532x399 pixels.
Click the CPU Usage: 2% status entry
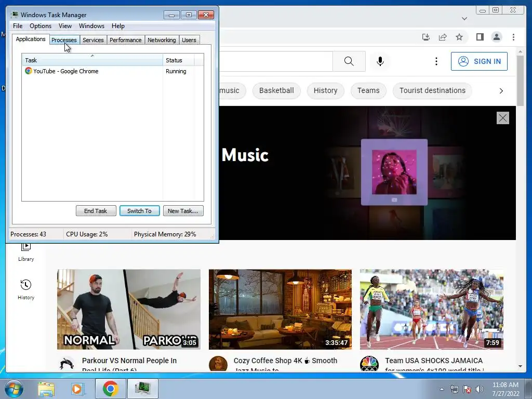pyautogui.click(x=87, y=234)
